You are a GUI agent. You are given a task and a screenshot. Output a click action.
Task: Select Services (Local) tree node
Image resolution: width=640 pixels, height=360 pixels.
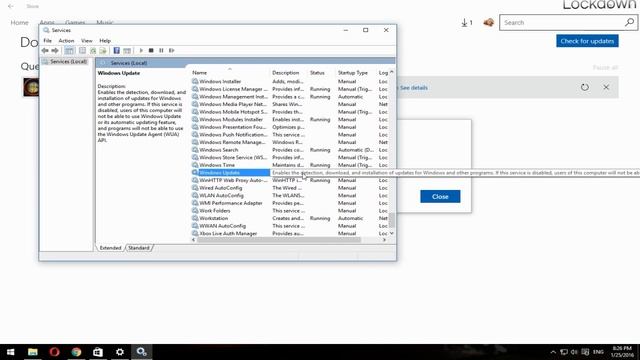65,62
